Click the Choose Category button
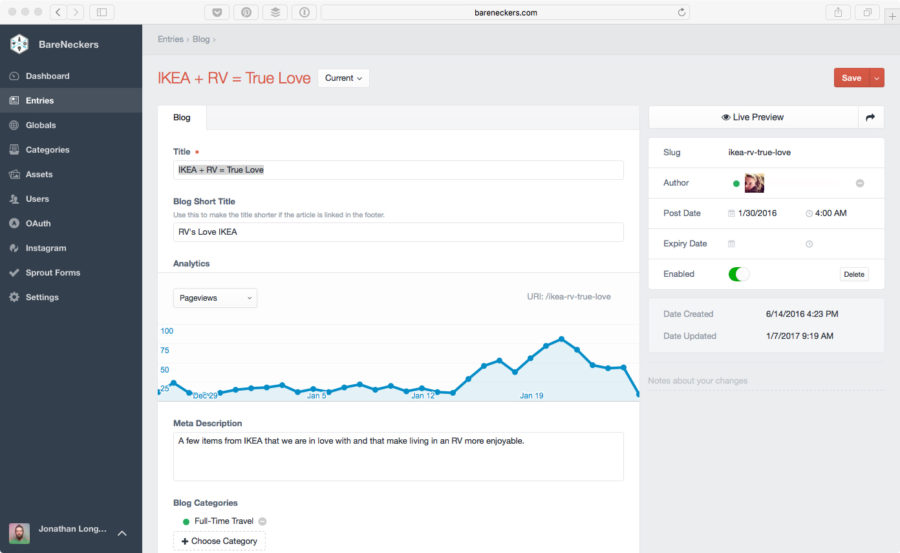This screenshot has width=900, height=553. coord(219,541)
